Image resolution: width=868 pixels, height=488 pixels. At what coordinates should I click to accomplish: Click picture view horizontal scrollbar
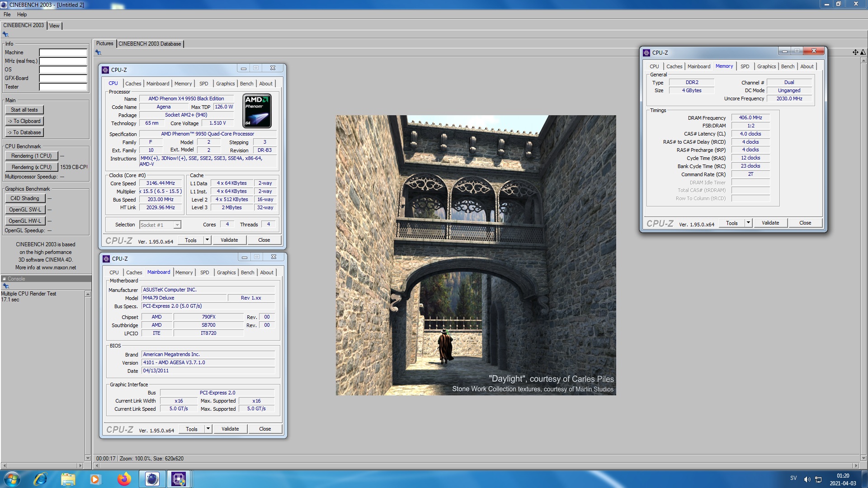pos(476,465)
